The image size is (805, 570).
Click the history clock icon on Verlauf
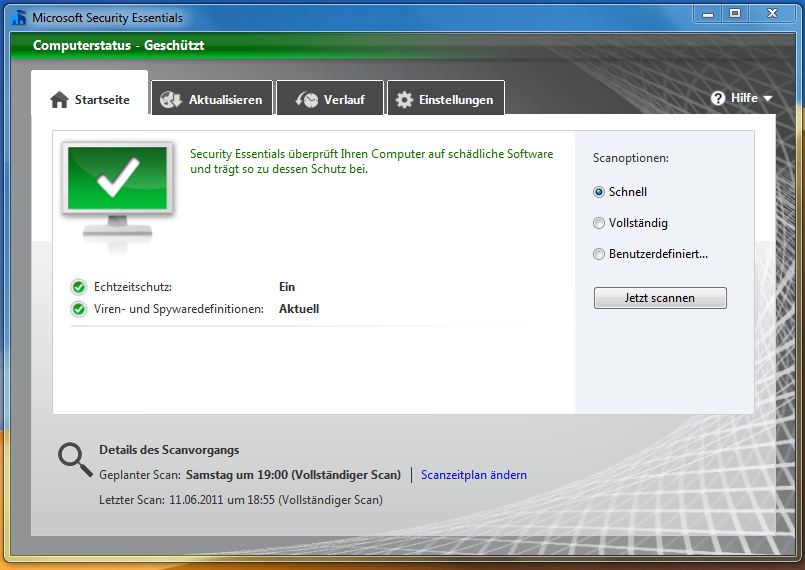pyautogui.click(x=307, y=100)
